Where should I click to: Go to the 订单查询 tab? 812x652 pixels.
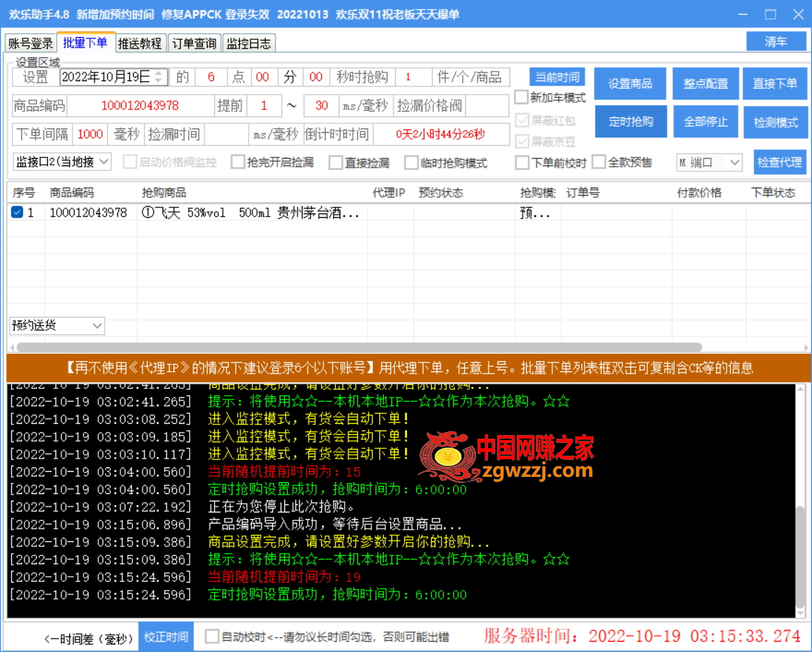click(194, 43)
